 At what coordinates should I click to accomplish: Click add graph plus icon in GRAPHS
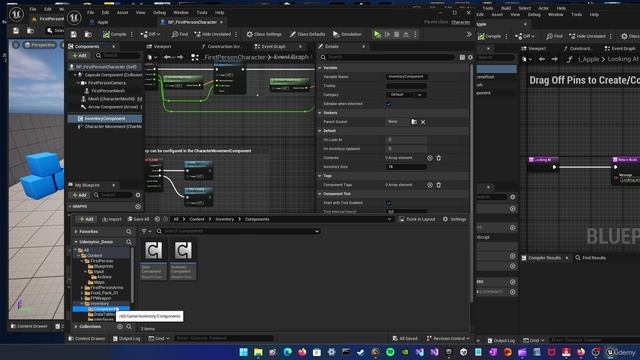coord(138,207)
